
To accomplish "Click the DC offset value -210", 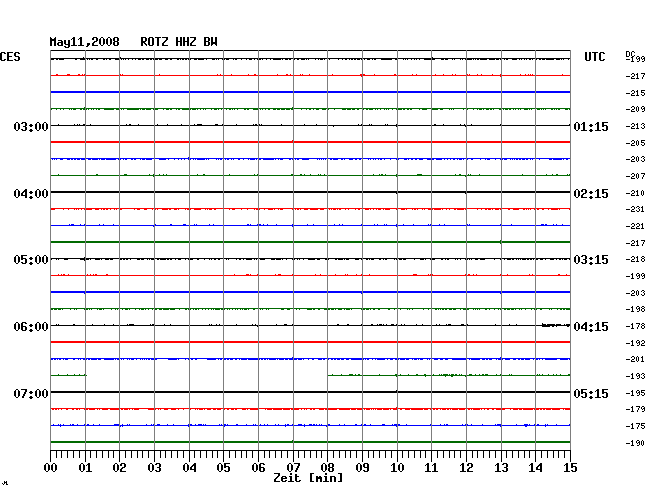I will pos(635,193).
